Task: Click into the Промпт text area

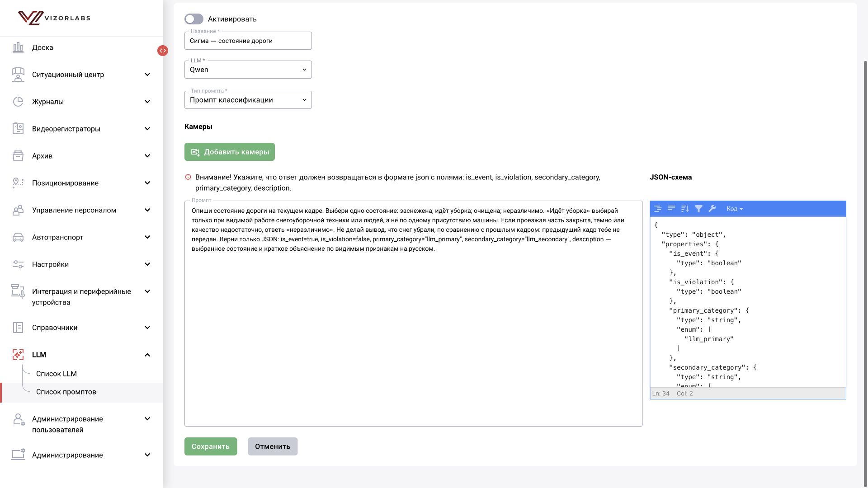Action: tap(413, 314)
